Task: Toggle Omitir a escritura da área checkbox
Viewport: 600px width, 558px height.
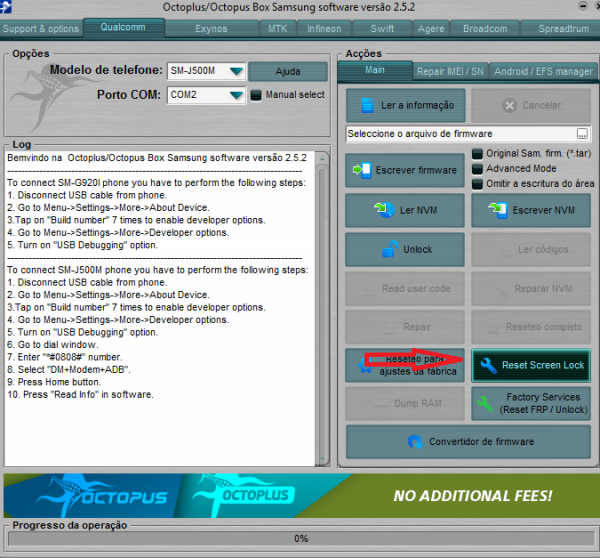Action: tap(477, 184)
